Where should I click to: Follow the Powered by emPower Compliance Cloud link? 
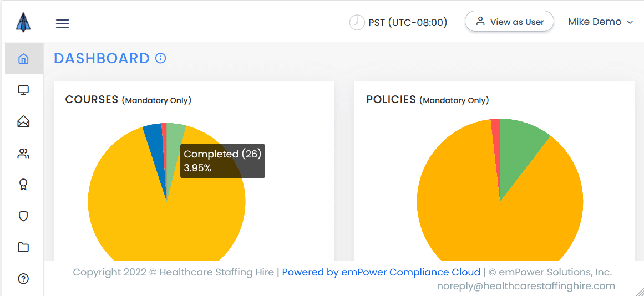coord(381,272)
